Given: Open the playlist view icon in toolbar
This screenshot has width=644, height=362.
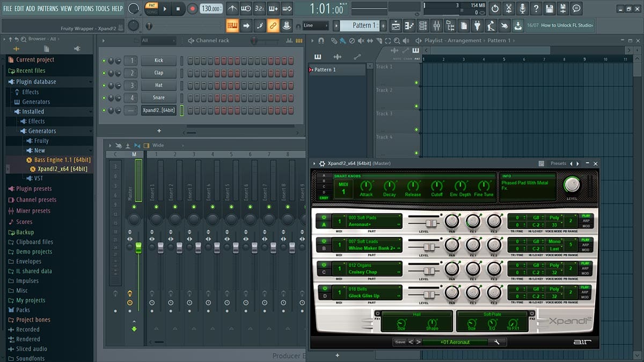Looking at the screenshot, I should click(x=396, y=25).
